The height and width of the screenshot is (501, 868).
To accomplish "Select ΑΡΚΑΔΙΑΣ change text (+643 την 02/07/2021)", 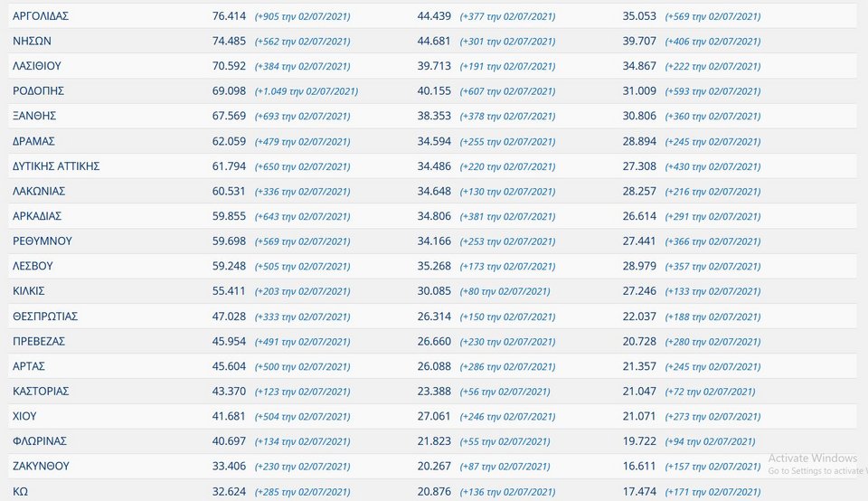I will click(302, 216).
